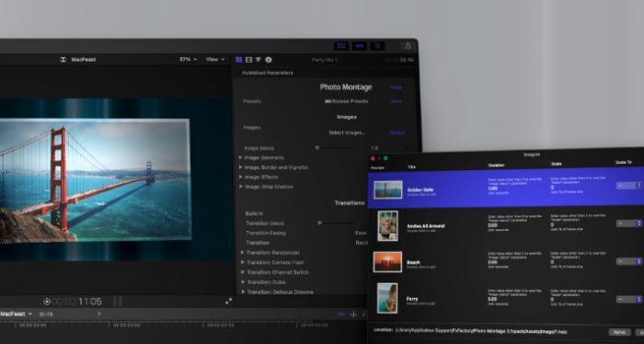Screen dimensions: 644x344
Task: Click Browse Presets button
Action: coord(347,101)
